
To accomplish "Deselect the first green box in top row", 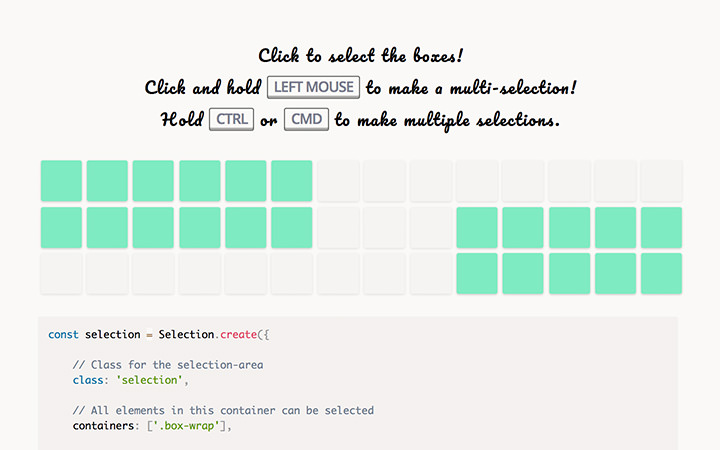I will click(x=61, y=181).
